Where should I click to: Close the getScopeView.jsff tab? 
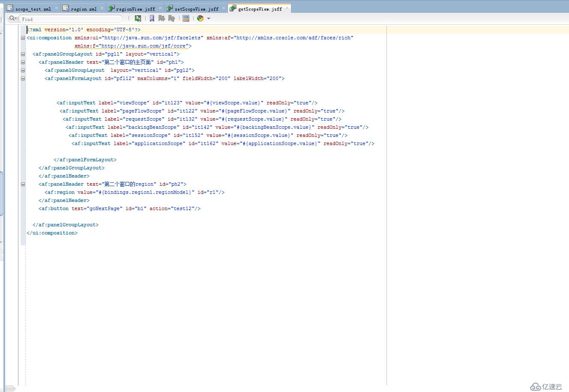[287, 8]
